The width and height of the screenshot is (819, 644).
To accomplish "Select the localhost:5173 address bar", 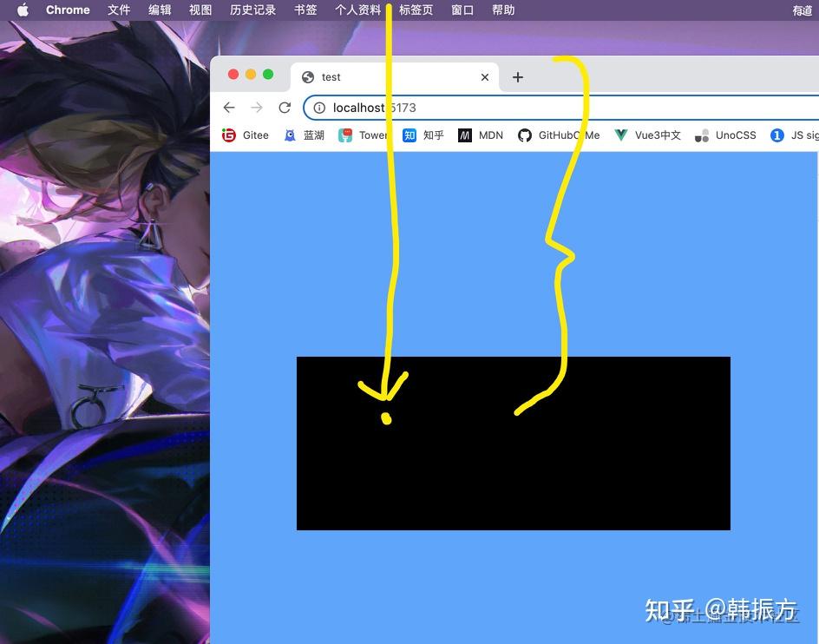I will coord(373,108).
